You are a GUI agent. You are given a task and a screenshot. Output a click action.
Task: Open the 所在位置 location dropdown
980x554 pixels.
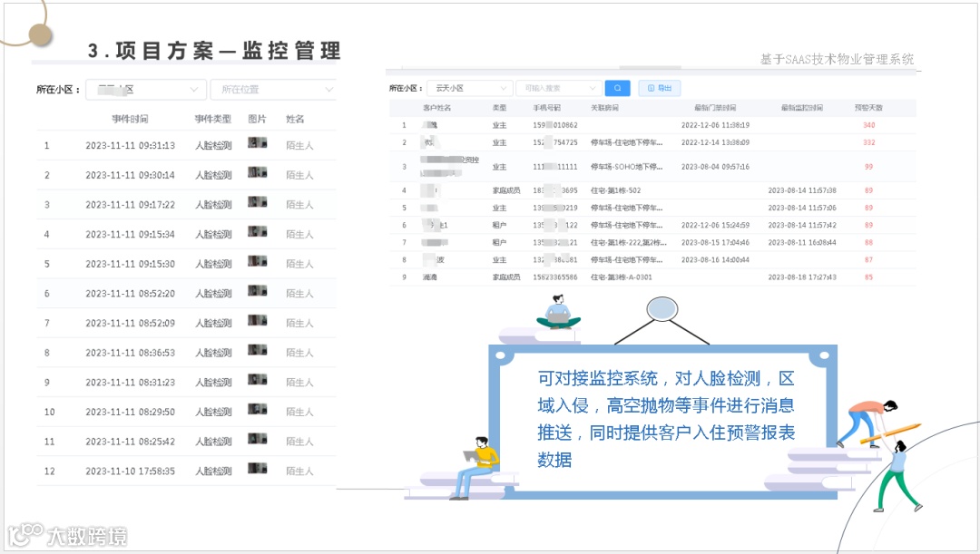(x=274, y=90)
